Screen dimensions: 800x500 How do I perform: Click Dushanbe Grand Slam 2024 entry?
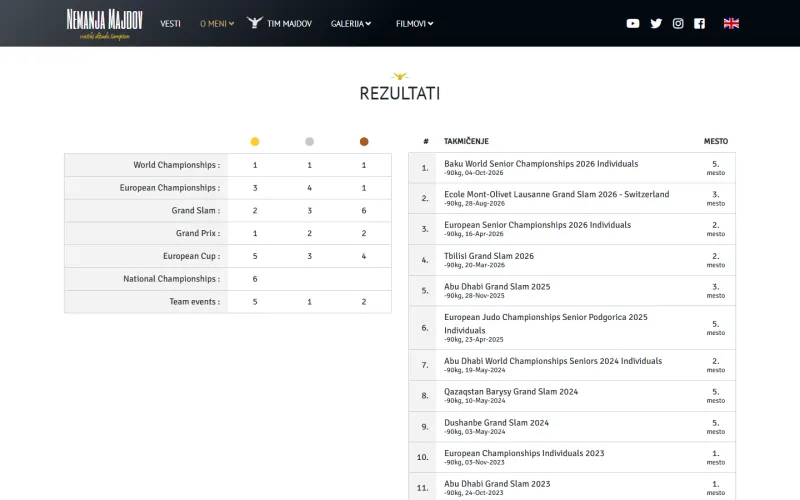[x=496, y=423]
